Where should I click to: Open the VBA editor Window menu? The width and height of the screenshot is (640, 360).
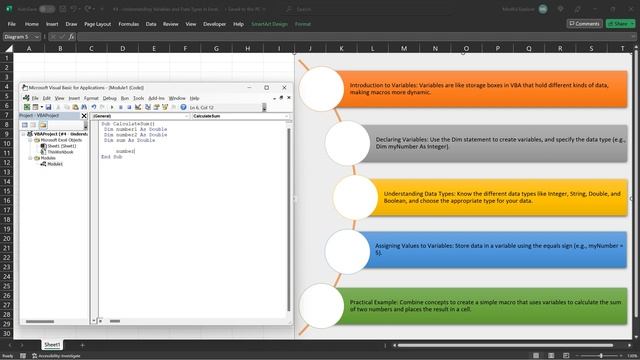click(177, 98)
